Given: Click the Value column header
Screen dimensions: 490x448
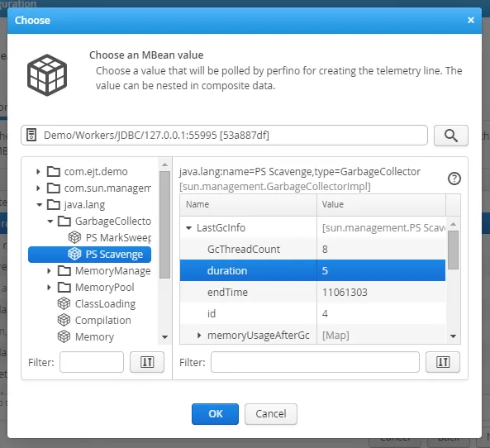Looking at the screenshot, I should coord(381,204).
